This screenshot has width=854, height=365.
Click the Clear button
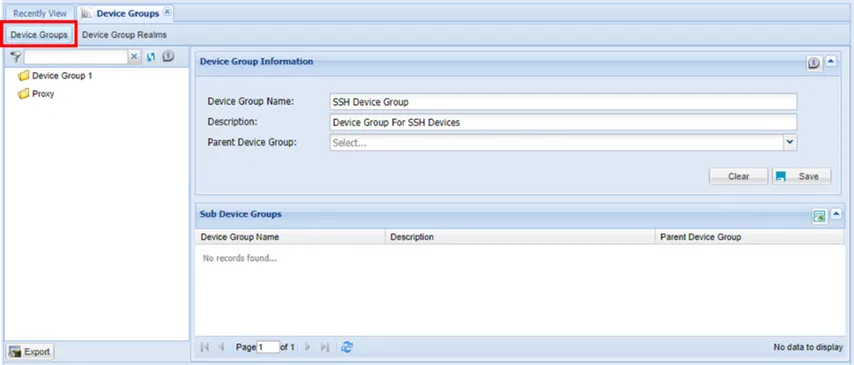click(739, 177)
